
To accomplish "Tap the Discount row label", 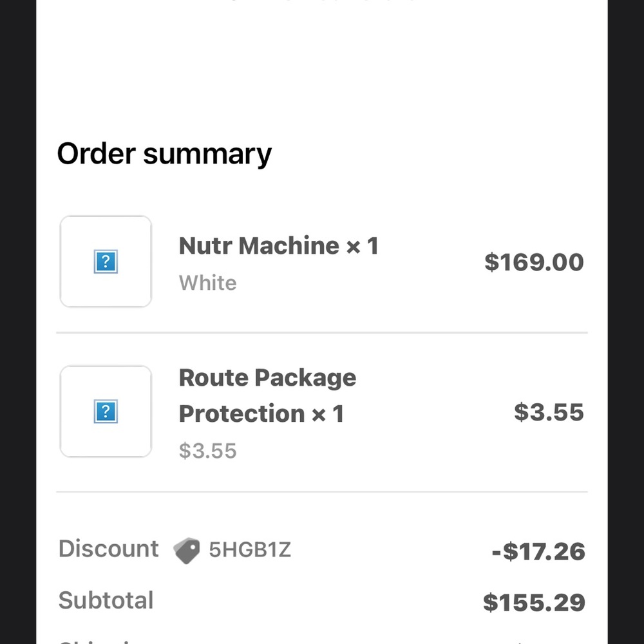I will pyautogui.click(x=108, y=549).
